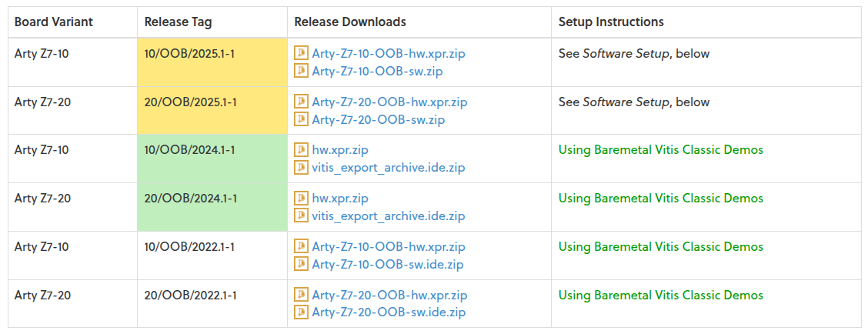Image resolution: width=868 pixels, height=334 pixels.
Task: Click file icon next to Arty-Z7-20-OOB-sw.ide.zip
Action: click(302, 312)
